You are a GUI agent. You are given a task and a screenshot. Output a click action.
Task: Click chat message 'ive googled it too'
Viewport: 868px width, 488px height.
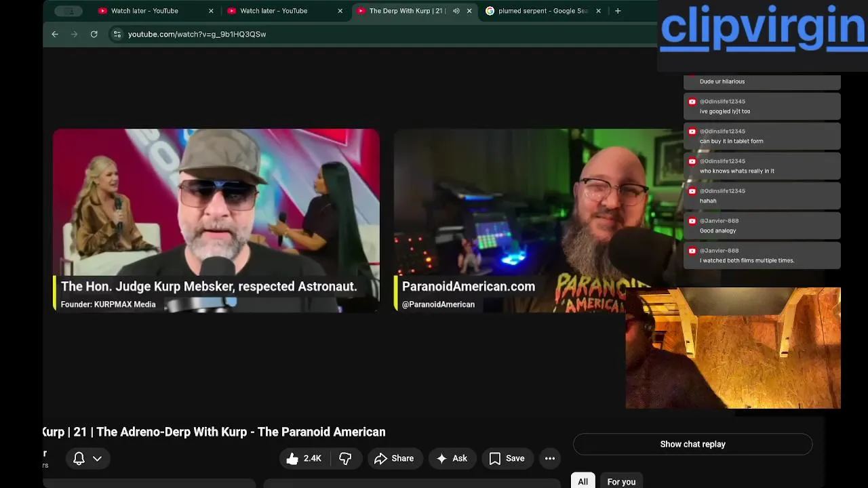(x=725, y=111)
